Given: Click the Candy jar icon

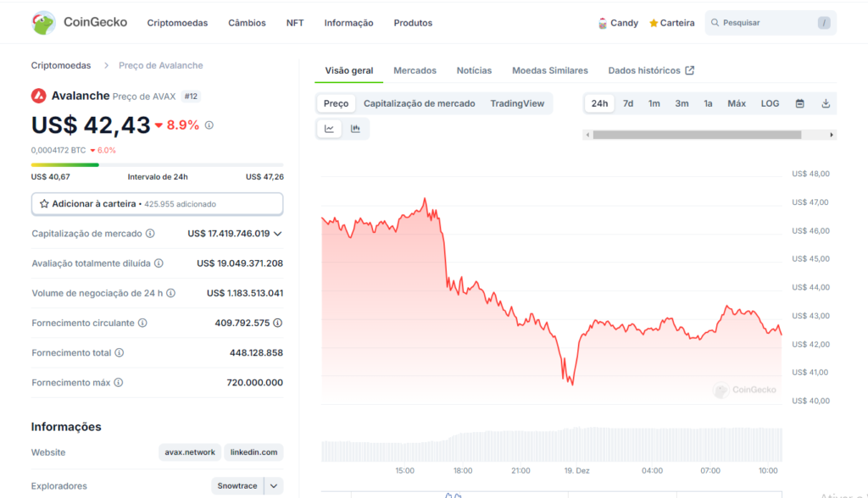Looking at the screenshot, I should pyautogui.click(x=603, y=23).
